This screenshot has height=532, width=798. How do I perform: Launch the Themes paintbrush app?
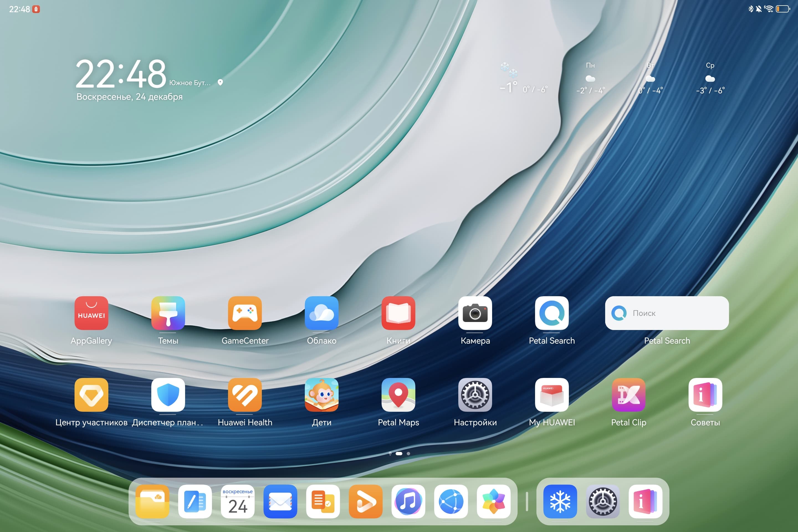[168, 313]
